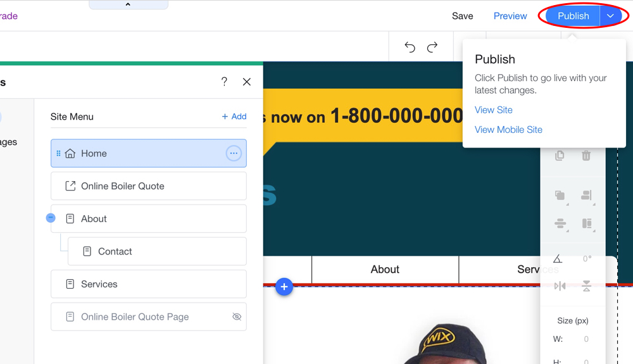Click the Align icon in the toolbar
Image resolution: width=633 pixels, height=364 pixels.
pyautogui.click(x=587, y=196)
